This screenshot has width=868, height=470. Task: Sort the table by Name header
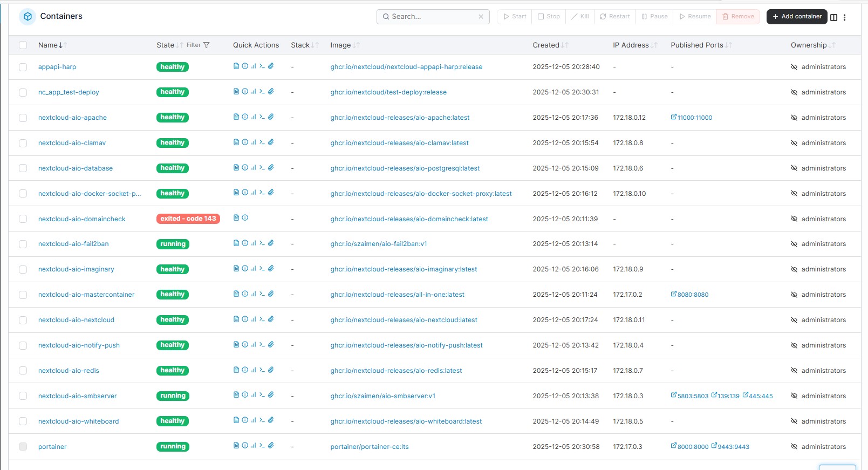click(48, 45)
